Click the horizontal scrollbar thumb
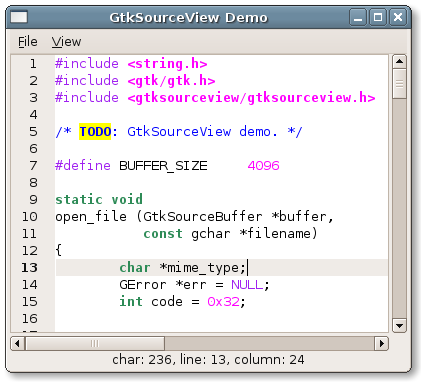This screenshot has height=382, width=421. pyautogui.click(x=95, y=343)
